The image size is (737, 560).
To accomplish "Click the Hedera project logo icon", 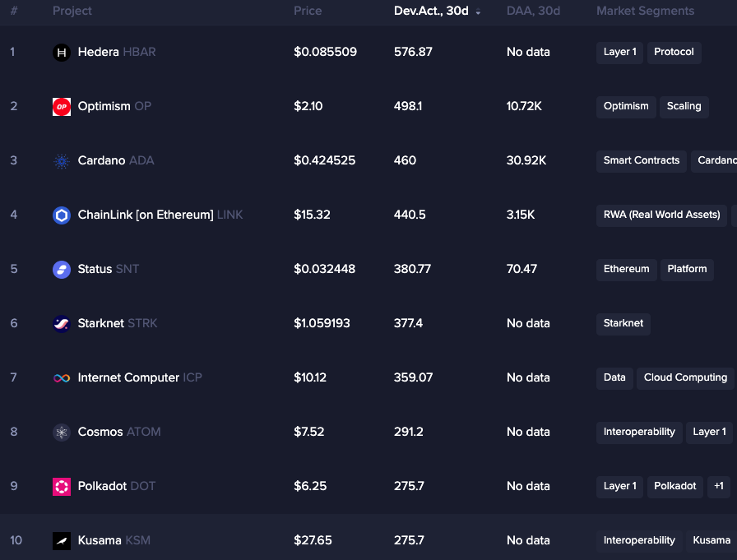I will coord(62,52).
